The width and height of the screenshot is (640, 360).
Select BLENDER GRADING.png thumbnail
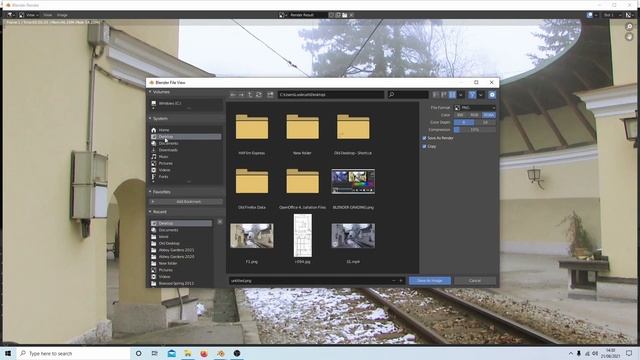[x=353, y=181]
